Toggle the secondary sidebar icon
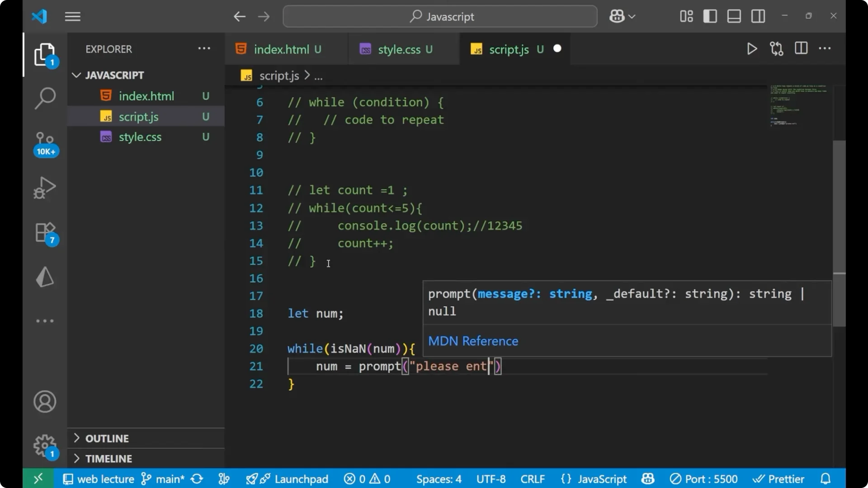Screen dimensions: 868x488 pos(758,16)
